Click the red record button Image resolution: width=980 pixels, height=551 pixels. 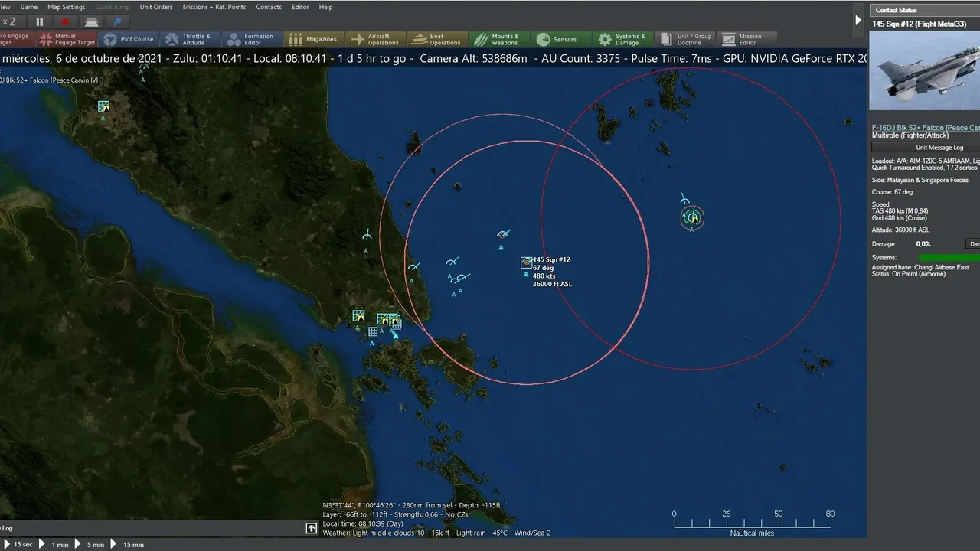point(65,22)
